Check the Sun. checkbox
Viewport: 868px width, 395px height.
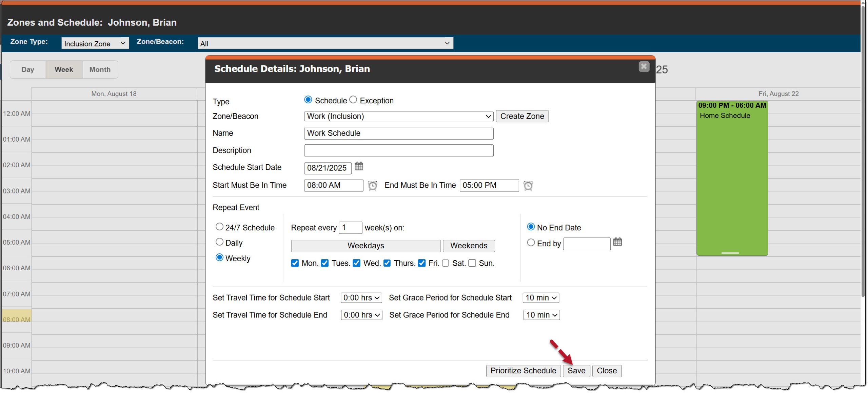[472, 263]
